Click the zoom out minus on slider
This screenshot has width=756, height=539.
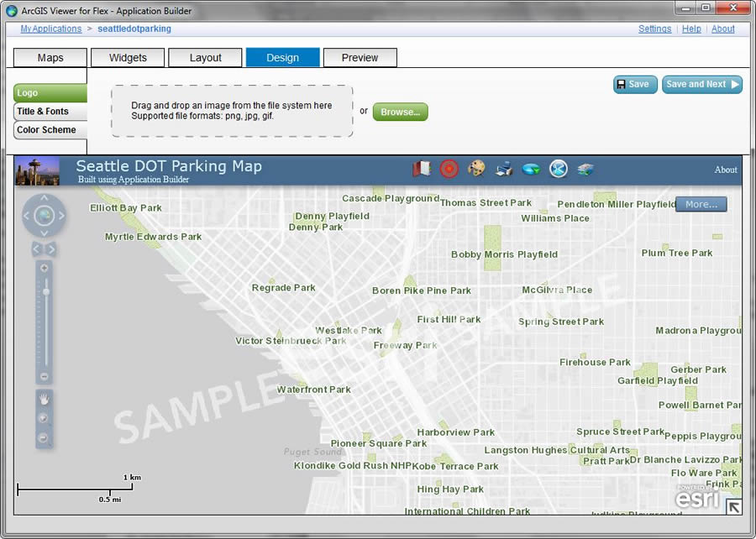(44, 376)
